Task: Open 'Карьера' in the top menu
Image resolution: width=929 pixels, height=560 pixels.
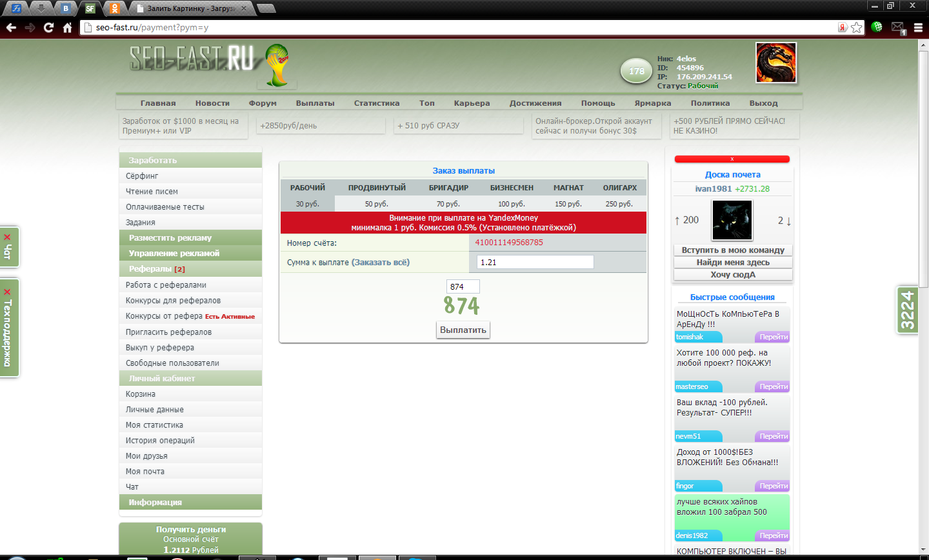Action: pyautogui.click(x=472, y=103)
